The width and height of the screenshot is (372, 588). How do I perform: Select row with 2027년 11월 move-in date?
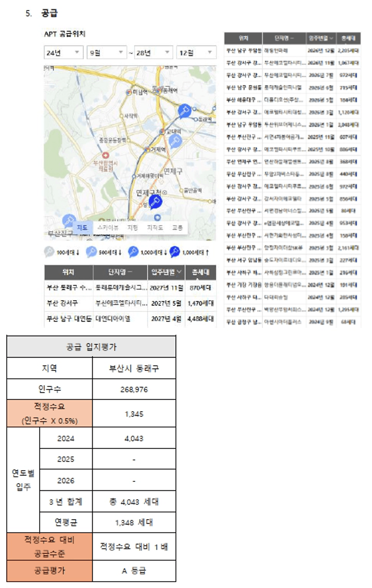[x=130, y=287]
